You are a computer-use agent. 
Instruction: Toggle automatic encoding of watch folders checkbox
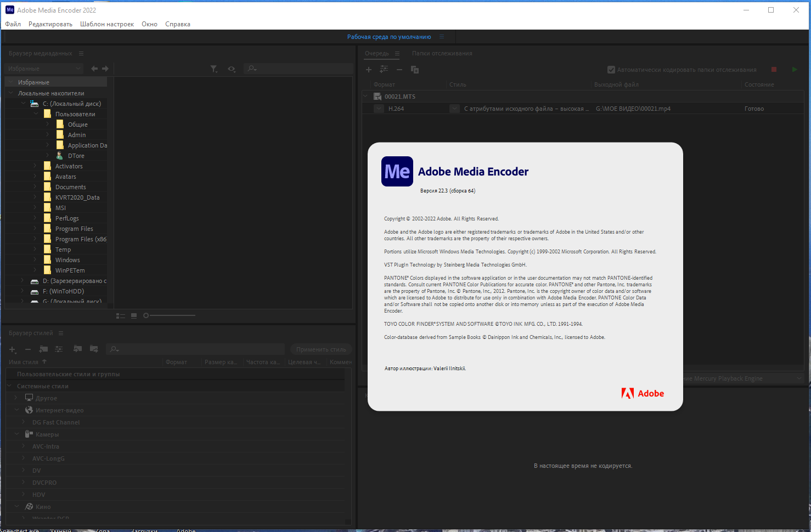611,70
